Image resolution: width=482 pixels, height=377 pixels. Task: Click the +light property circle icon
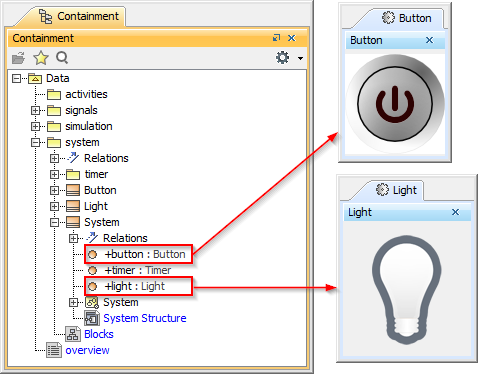(x=92, y=286)
